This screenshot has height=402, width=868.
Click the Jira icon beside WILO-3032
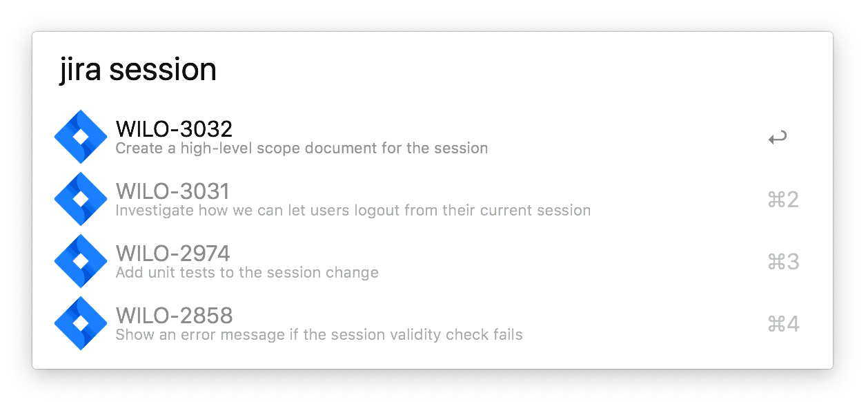coord(81,137)
